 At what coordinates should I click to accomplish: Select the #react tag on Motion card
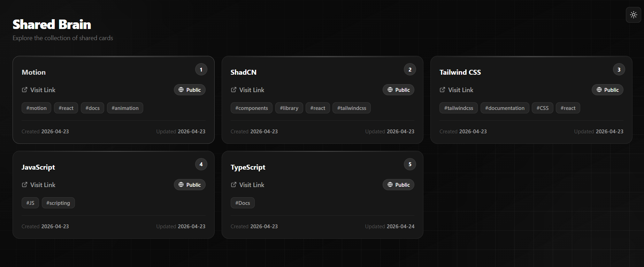click(66, 108)
